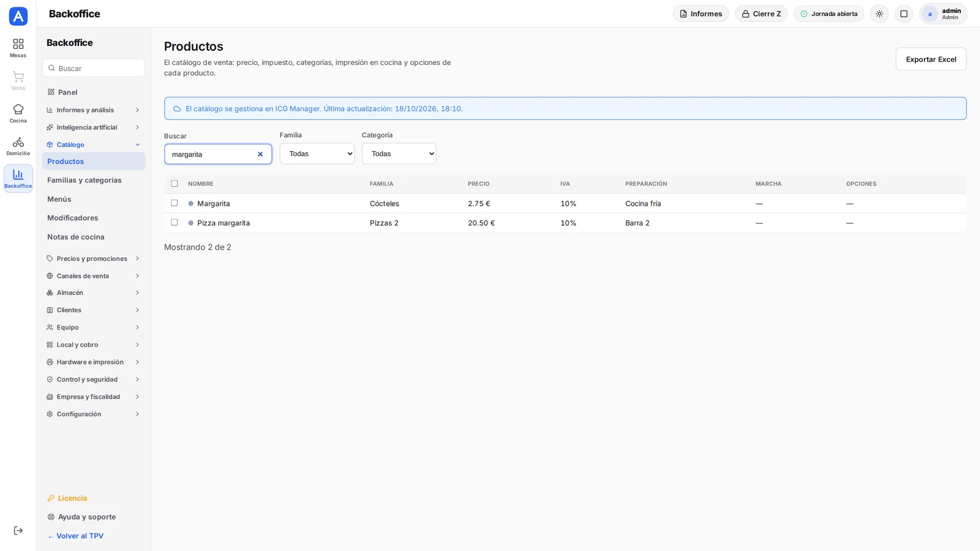Click the app logo icon

pos(18,16)
